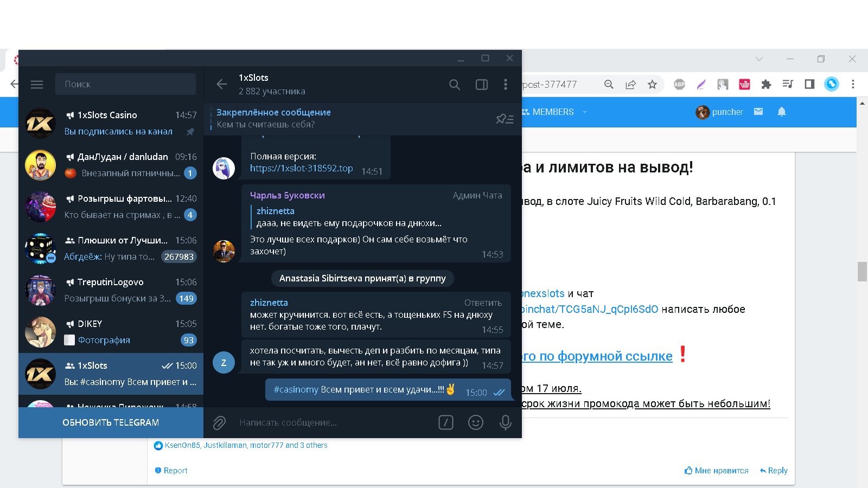Open link https://1xslot-318592.top
868x488 pixels.
301,168
